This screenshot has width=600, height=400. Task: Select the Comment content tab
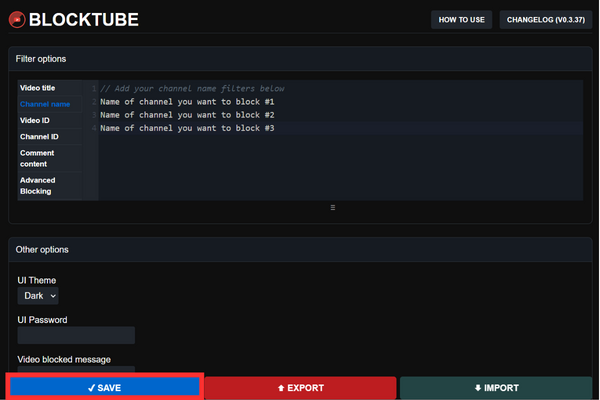pyautogui.click(x=40, y=158)
